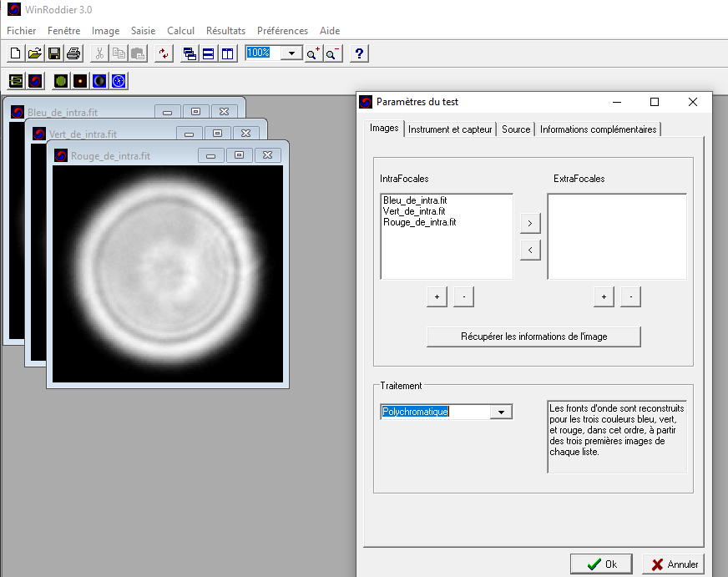
Task: Switch to Informations complémentaires tab
Action: [x=598, y=129]
